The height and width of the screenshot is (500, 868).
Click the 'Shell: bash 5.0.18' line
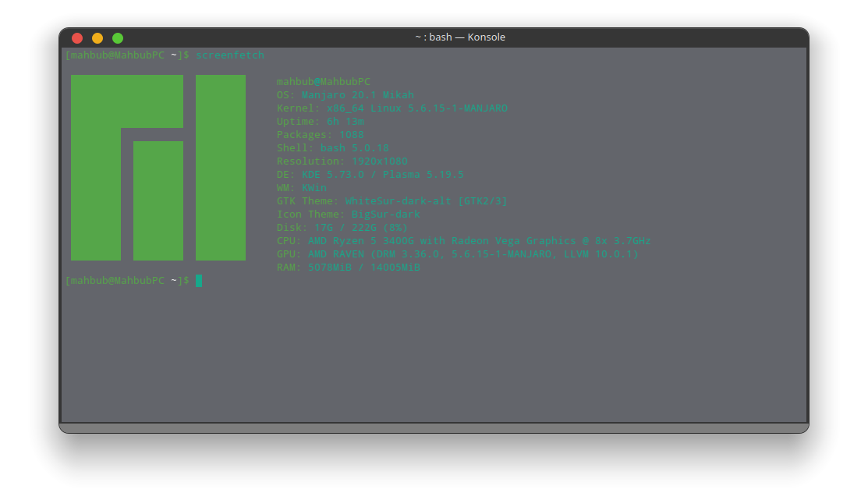[333, 148]
